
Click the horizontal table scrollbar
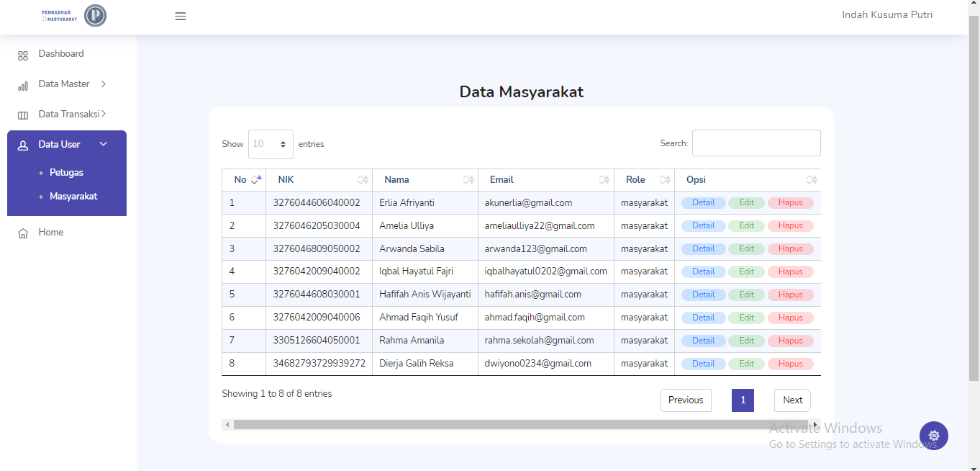point(522,425)
